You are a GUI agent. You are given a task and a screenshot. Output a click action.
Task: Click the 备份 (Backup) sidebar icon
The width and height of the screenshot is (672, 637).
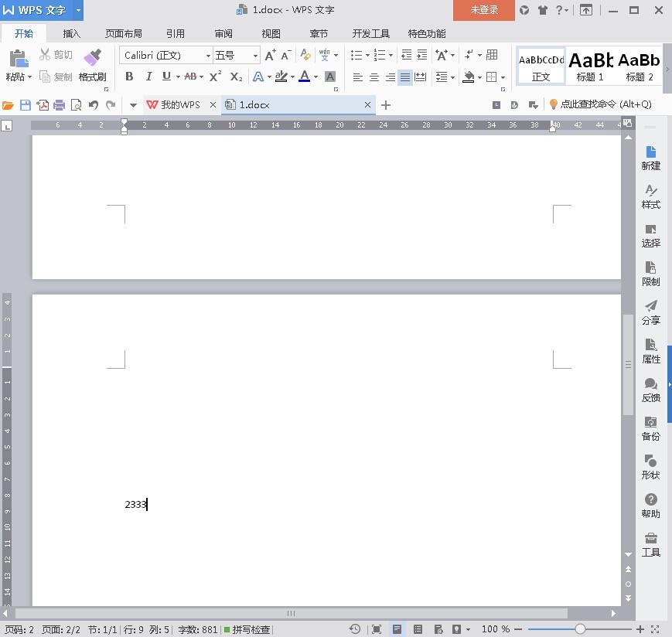click(650, 428)
